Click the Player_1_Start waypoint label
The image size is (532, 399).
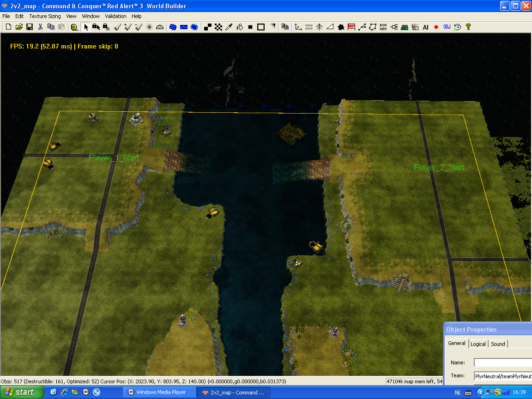click(x=114, y=158)
